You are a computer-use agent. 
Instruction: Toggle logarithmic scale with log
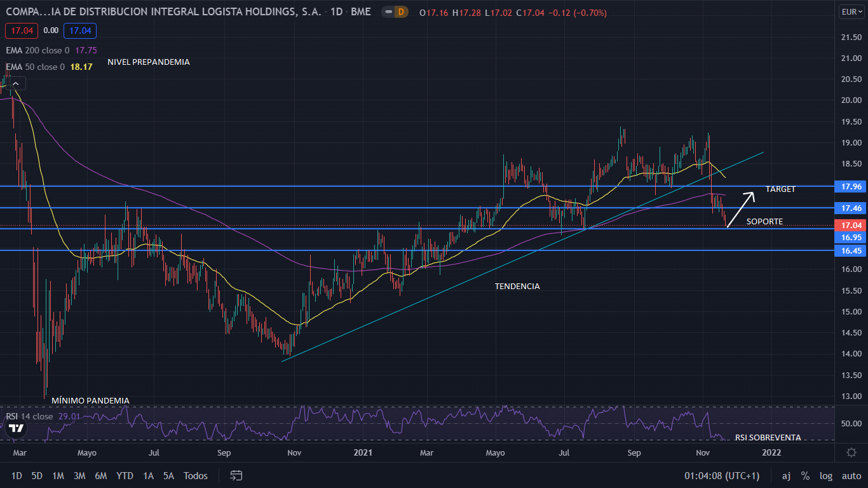825,475
